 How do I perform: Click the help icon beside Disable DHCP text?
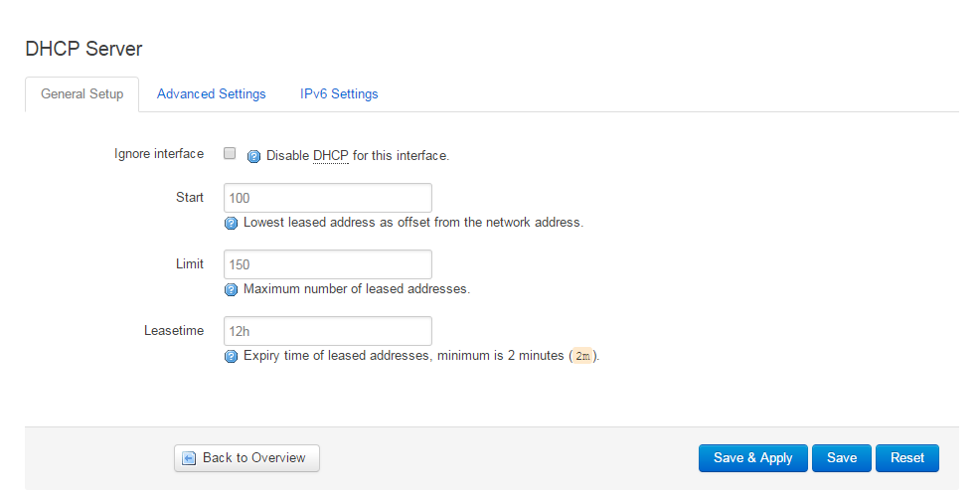pyautogui.click(x=253, y=156)
